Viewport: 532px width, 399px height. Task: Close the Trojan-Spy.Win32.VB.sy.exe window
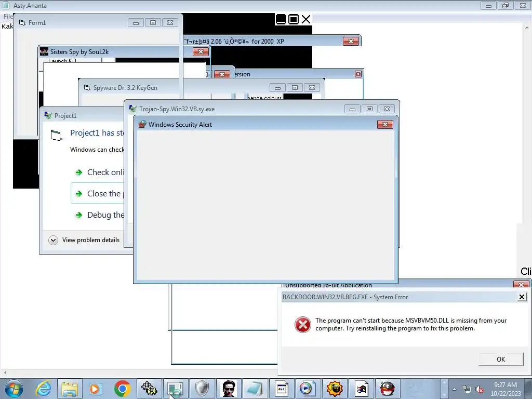coord(387,109)
